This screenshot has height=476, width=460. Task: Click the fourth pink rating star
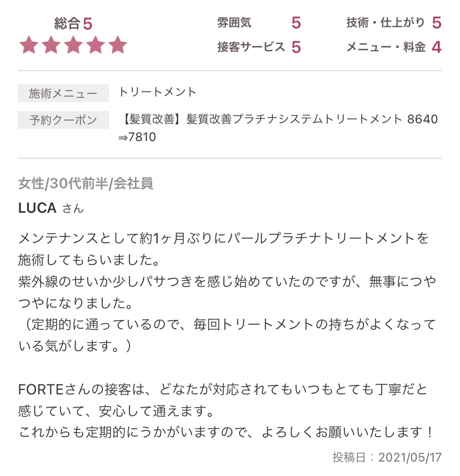(96, 45)
